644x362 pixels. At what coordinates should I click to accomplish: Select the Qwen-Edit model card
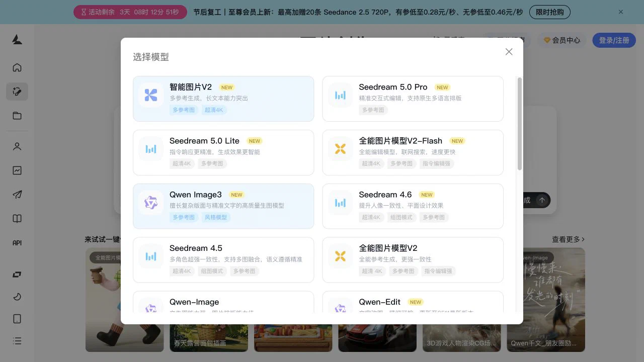point(413,302)
